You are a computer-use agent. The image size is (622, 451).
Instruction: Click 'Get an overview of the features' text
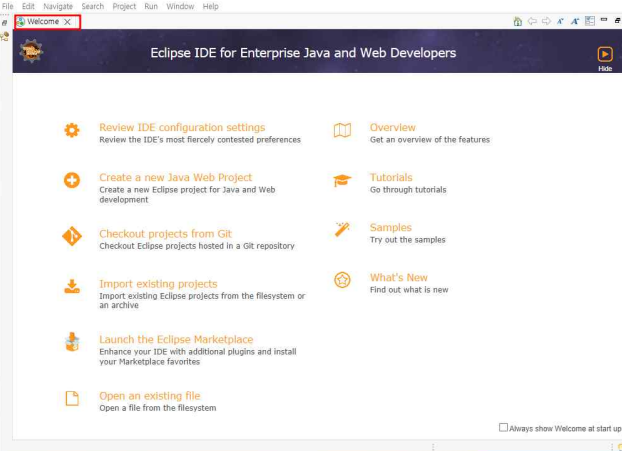(430, 140)
